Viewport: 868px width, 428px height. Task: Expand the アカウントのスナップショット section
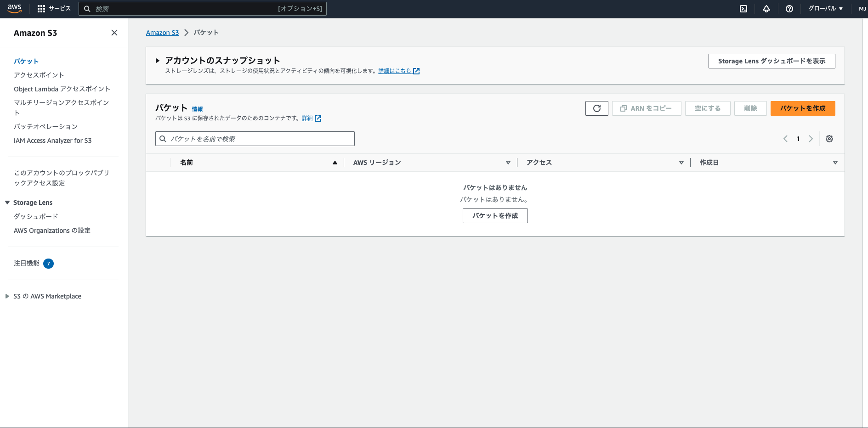[158, 61]
